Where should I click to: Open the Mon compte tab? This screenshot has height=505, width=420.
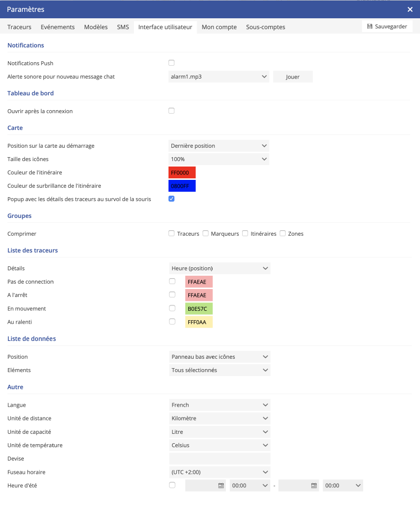[x=219, y=27]
